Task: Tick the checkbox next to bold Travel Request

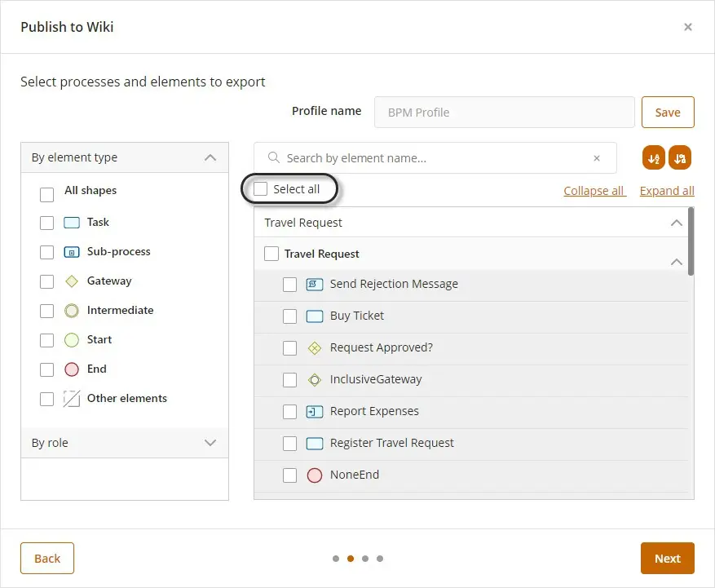Action: pyautogui.click(x=271, y=254)
